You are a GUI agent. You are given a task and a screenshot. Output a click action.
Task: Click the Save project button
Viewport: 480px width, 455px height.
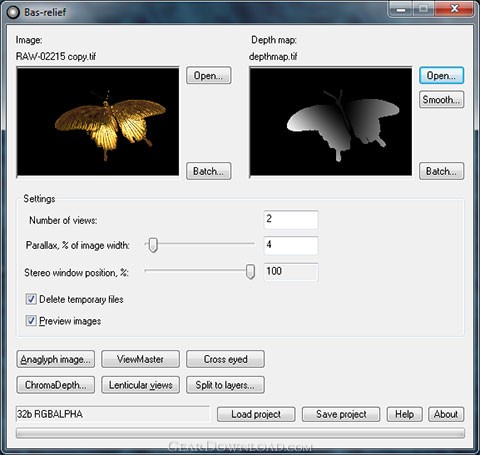(x=341, y=414)
